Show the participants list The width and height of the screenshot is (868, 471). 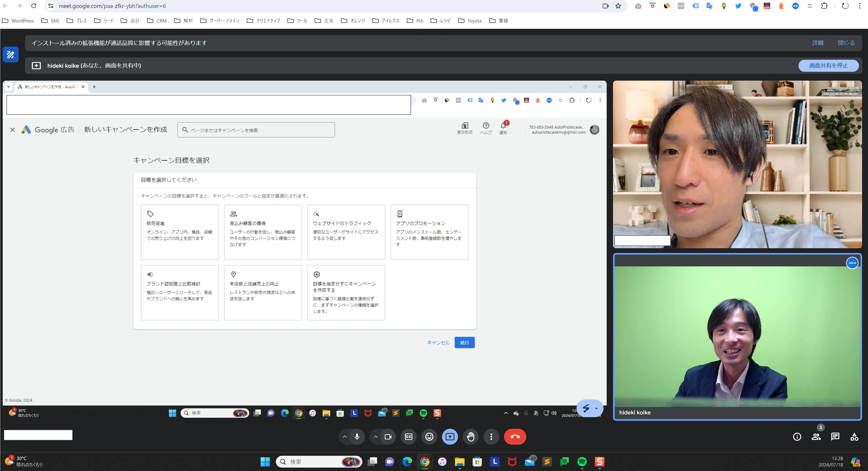pos(816,437)
